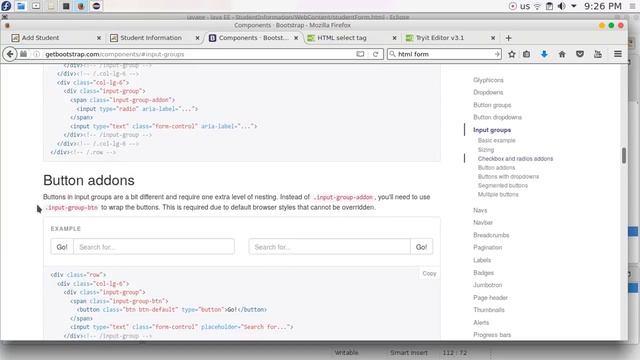Open Jumbotron in the sidebar
This screenshot has width=640, height=360.
click(x=488, y=285)
